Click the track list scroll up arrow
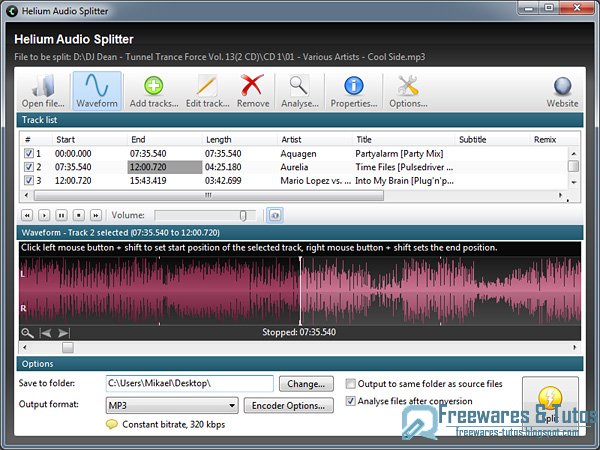The image size is (600, 450). [574, 154]
